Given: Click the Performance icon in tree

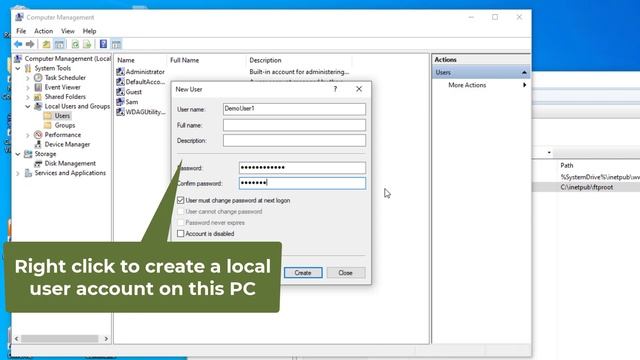Looking at the screenshot, I should click(x=38, y=135).
